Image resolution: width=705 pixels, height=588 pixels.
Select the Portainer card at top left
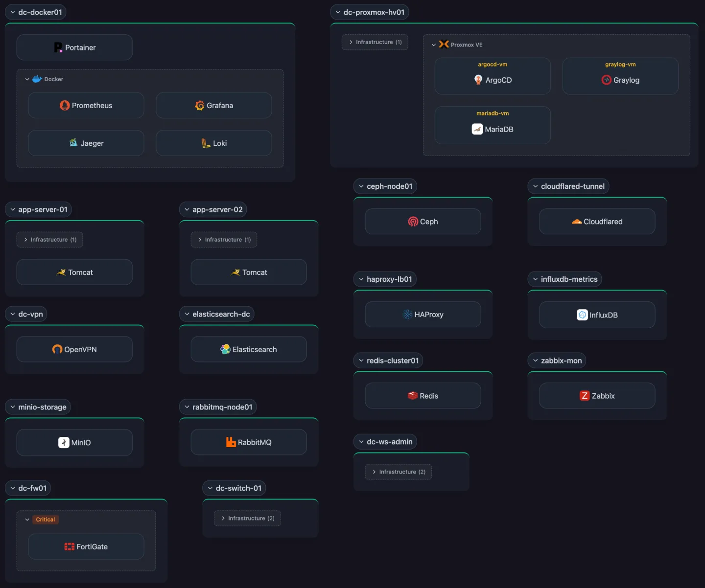(x=74, y=47)
